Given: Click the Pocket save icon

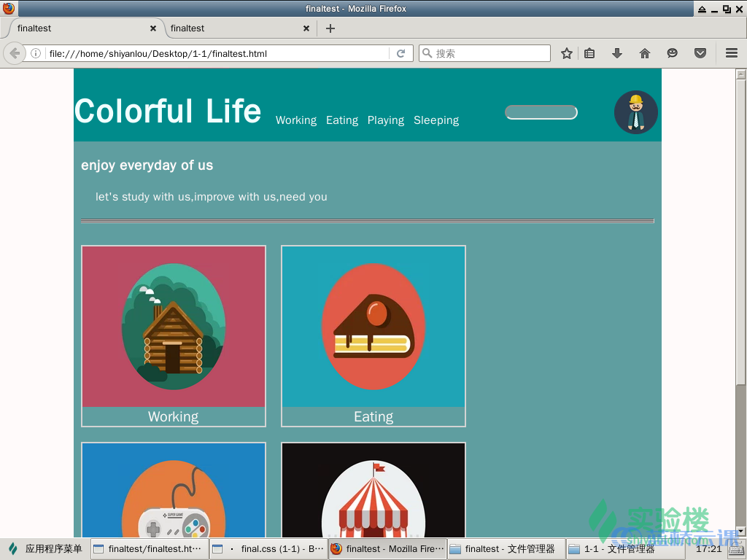Looking at the screenshot, I should [x=700, y=53].
